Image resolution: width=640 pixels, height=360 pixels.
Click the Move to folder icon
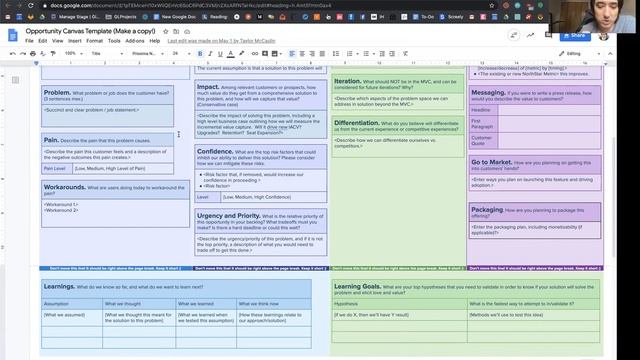coord(176,31)
